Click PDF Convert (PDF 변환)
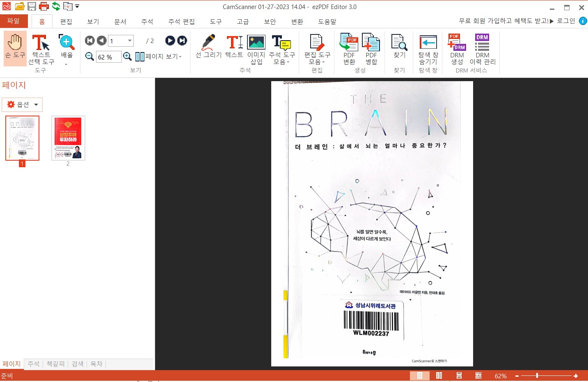This screenshot has height=382, width=588. [x=349, y=49]
